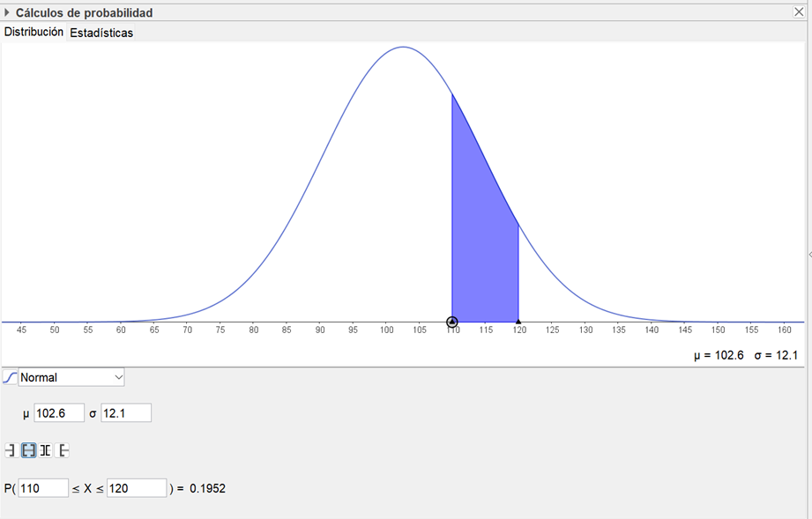Click the side panel collapse arrow at right edge
Image resolution: width=812 pixels, height=519 pixels.
810,255
